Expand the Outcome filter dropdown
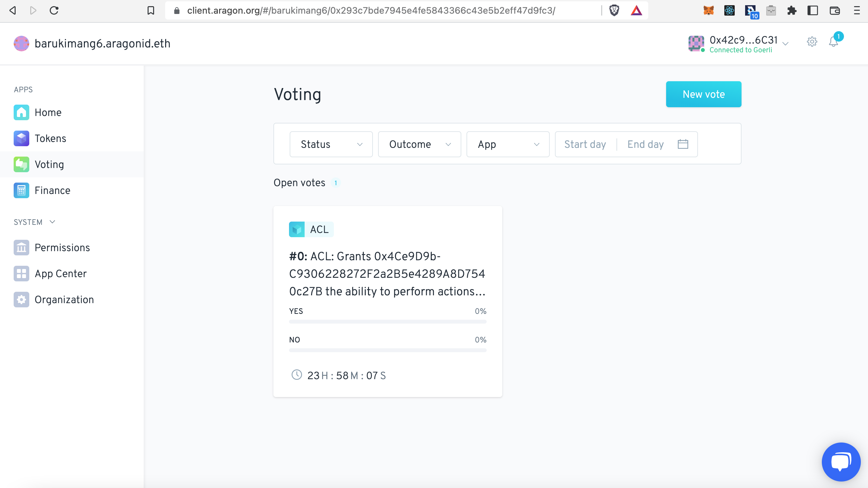This screenshot has height=488, width=868. 419,144
